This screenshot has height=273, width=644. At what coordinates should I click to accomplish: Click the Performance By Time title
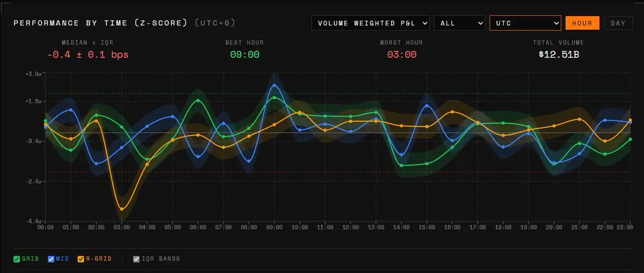pos(100,23)
